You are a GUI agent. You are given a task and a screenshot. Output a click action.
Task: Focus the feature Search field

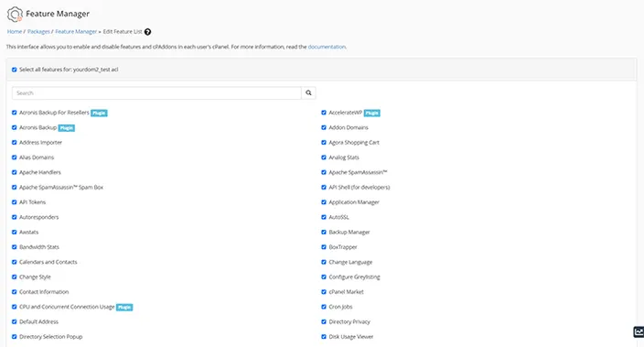tap(156, 92)
